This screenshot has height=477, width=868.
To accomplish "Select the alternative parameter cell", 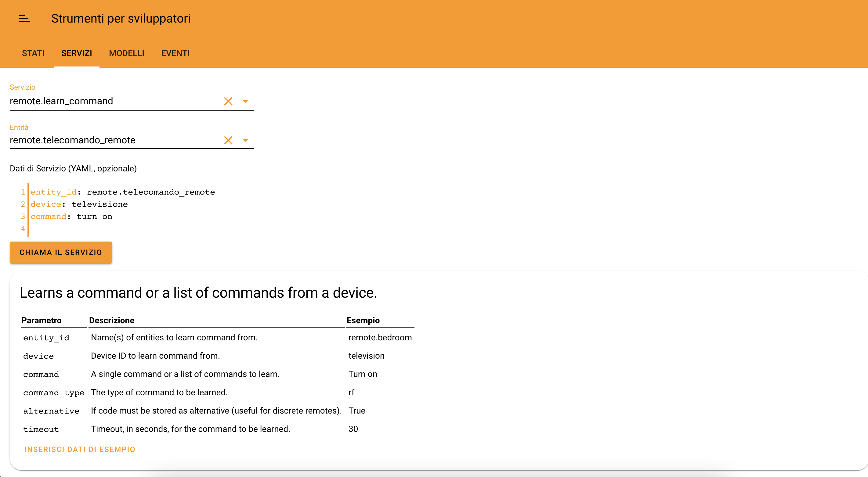I will [51, 411].
